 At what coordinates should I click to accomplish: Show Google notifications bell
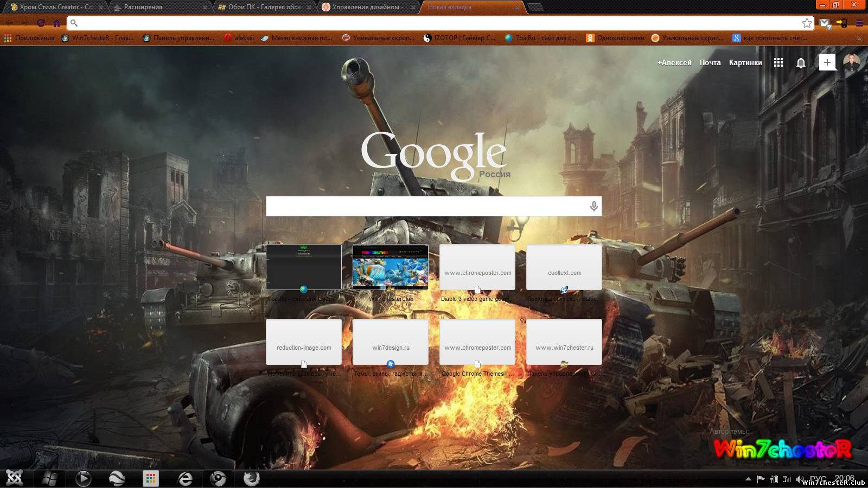coord(801,63)
